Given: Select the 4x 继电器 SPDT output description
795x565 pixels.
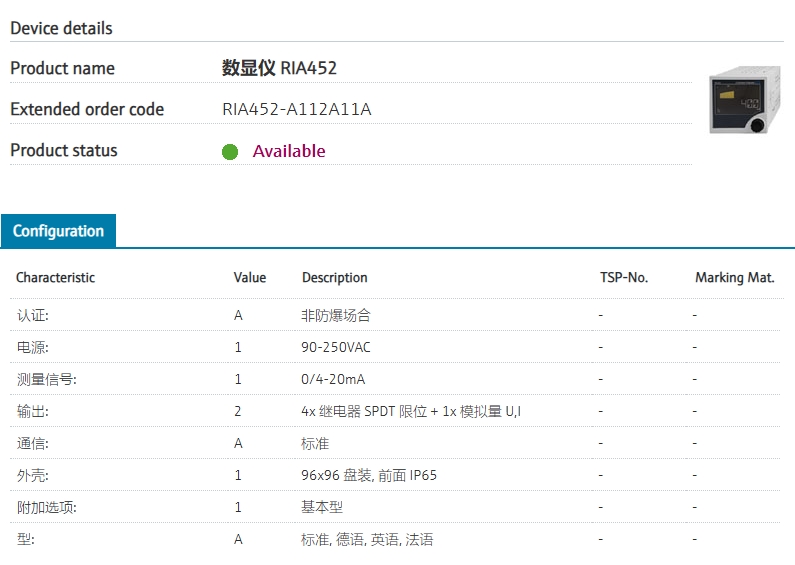Looking at the screenshot, I should (410, 411).
